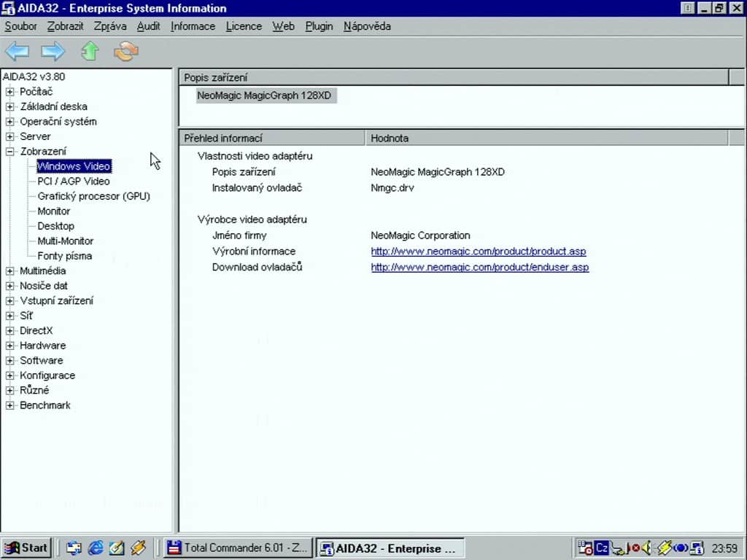Viewport: 747px width, 560px height.
Task: Switch to Total Commander 6.01 taskbar button
Action: (x=238, y=548)
